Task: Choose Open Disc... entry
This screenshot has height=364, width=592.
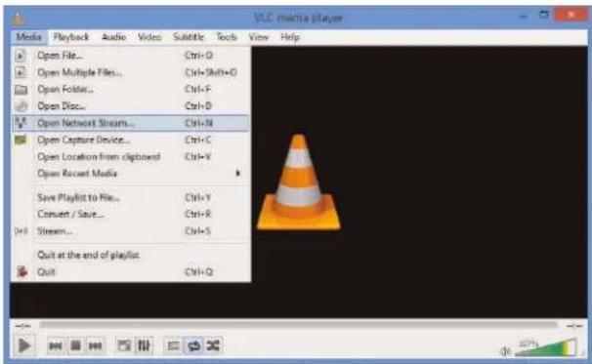Action: pos(131,106)
